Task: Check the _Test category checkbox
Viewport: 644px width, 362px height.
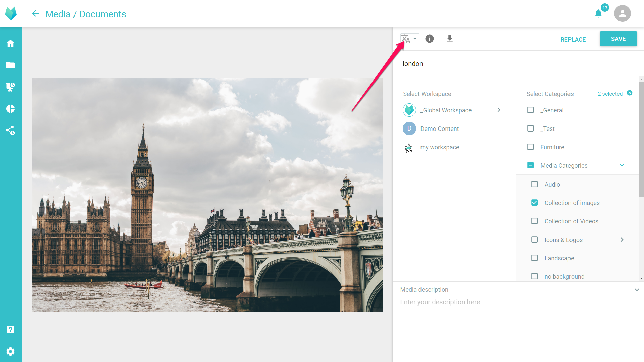Action: pos(531,128)
